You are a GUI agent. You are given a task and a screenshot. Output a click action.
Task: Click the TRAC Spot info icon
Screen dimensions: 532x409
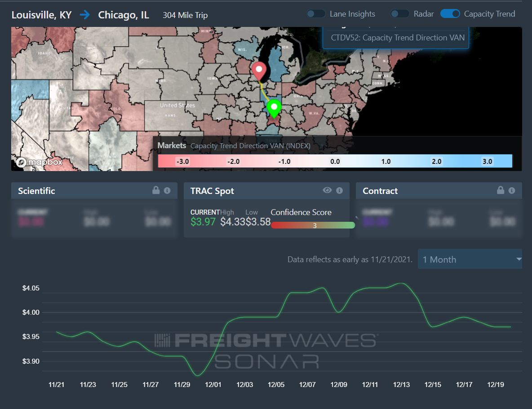(x=339, y=191)
